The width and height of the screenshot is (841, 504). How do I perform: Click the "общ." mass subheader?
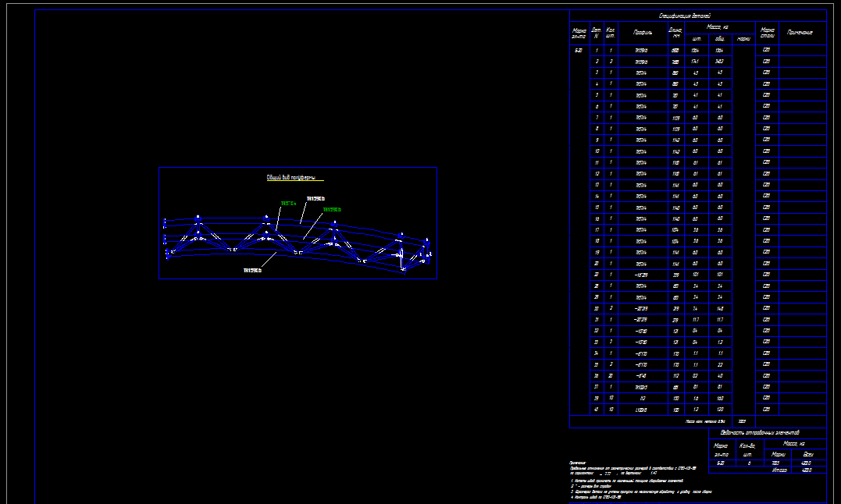(719, 38)
